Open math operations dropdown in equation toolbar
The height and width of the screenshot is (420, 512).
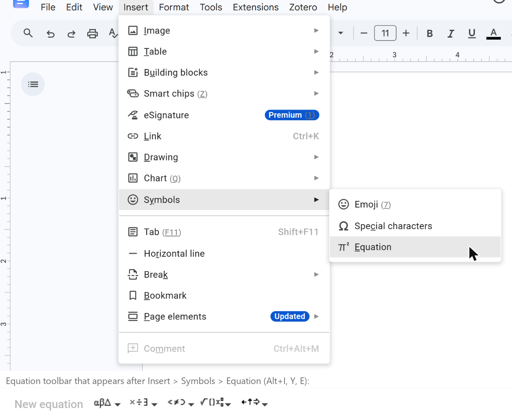point(215,403)
